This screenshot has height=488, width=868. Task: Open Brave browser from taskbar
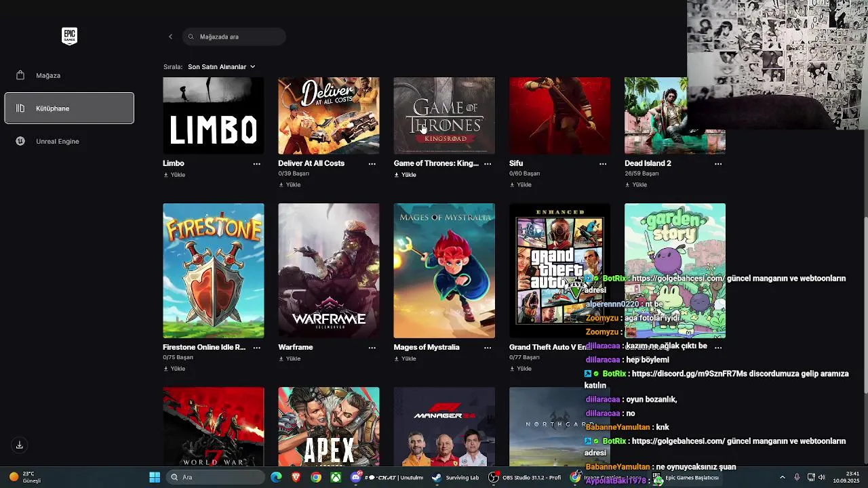pyautogui.click(x=296, y=477)
